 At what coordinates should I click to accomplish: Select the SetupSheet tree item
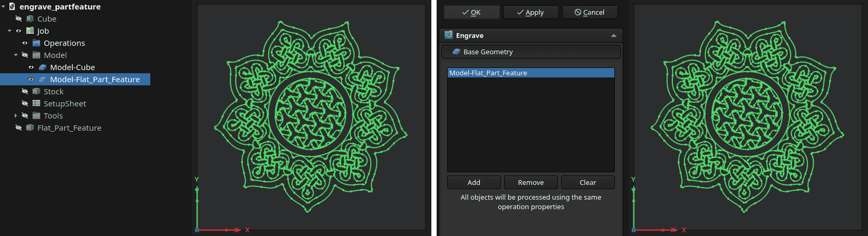point(65,104)
